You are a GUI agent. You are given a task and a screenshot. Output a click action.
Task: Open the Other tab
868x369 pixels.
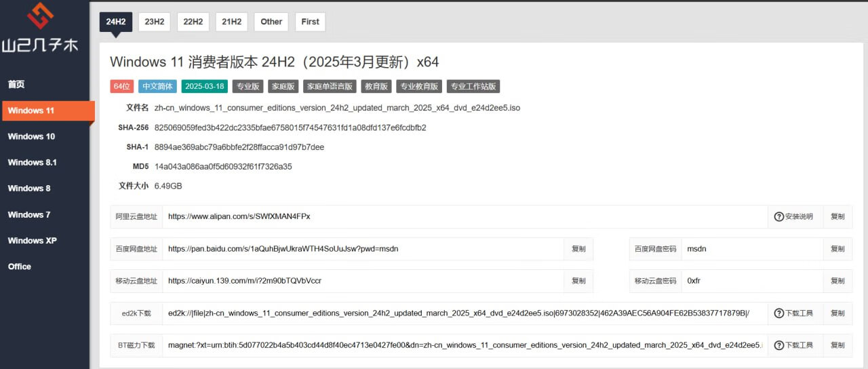tap(271, 22)
